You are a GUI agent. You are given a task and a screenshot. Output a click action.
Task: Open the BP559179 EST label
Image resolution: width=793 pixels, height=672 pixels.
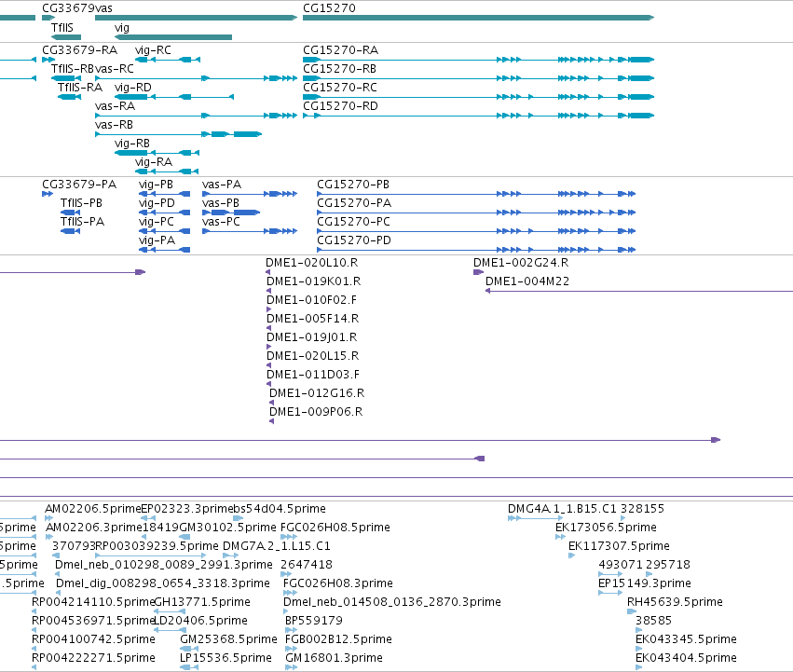pos(313,622)
